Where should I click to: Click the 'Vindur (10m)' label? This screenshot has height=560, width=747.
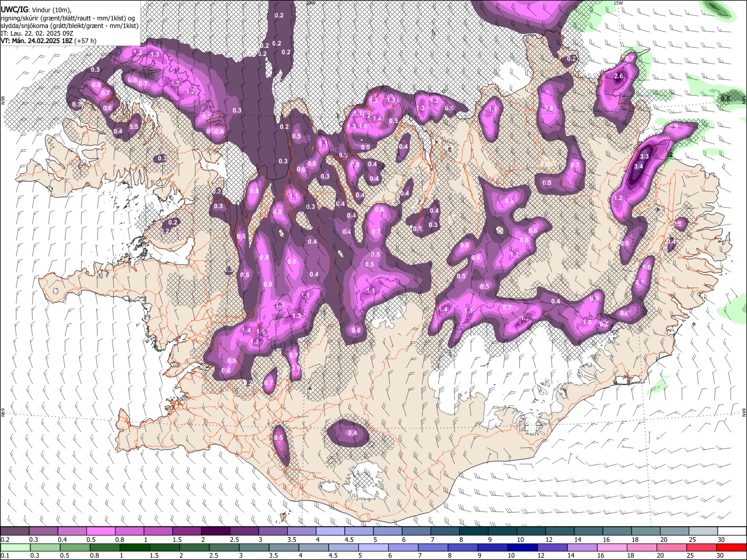point(52,10)
